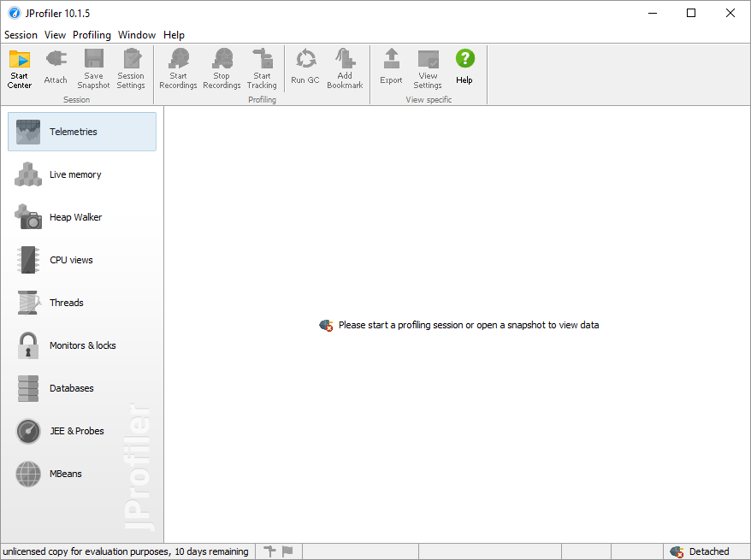The image size is (751, 560).
Task: Open the MBeans section
Action: (82, 474)
